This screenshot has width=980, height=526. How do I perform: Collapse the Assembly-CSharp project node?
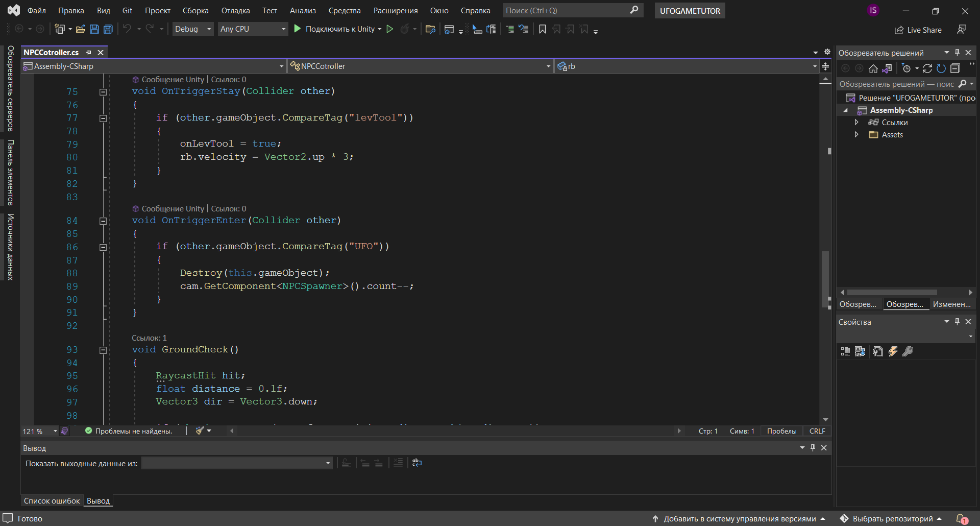pyautogui.click(x=846, y=110)
